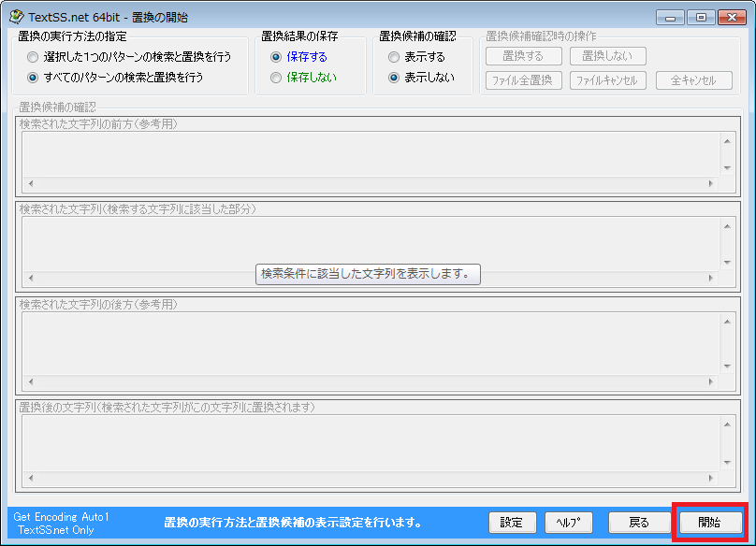This screenshot has width=756, height=546.
Task: Click the 全キャンセル button
Action: [694, 80]
